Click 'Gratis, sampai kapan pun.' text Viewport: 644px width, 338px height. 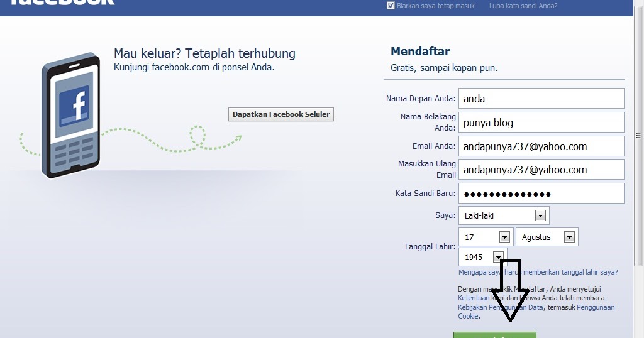click(444, 68)
